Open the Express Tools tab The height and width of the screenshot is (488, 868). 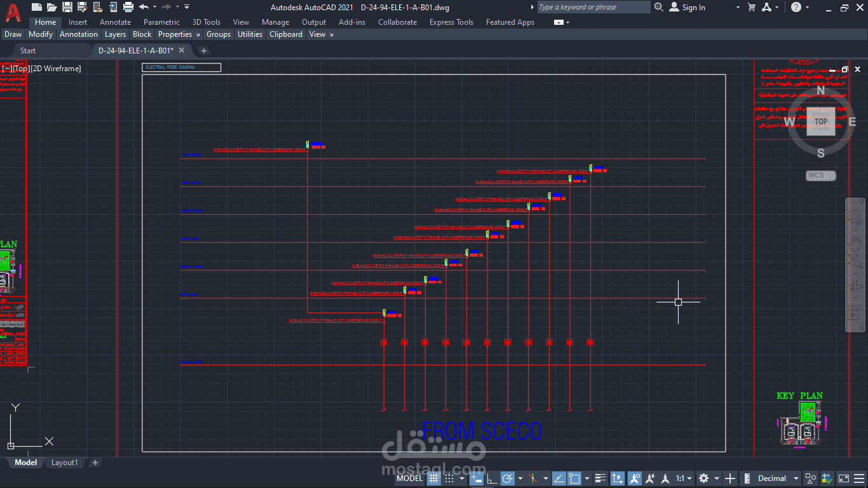pos(451,22)
